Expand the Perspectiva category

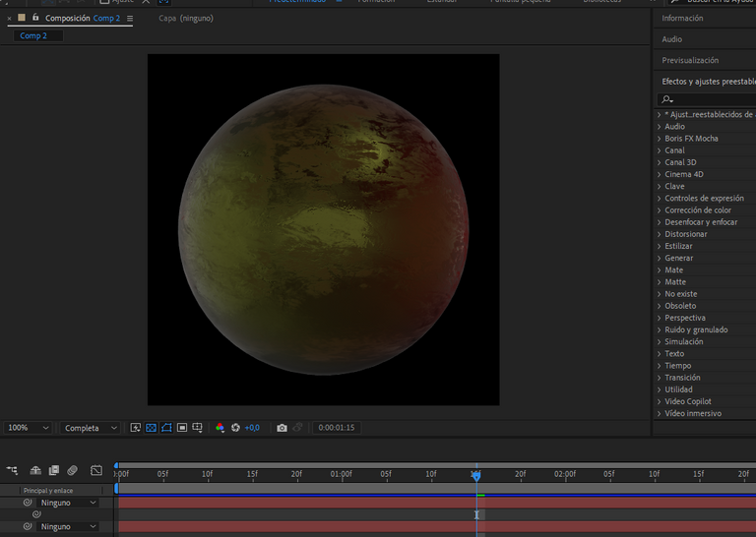pos(660,318)
